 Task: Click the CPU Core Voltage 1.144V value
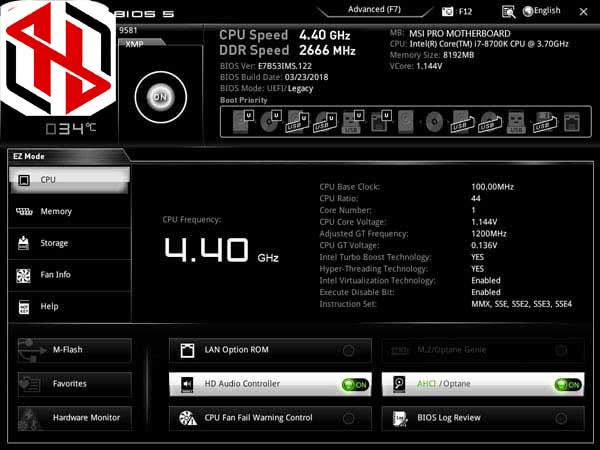point(484,222)
